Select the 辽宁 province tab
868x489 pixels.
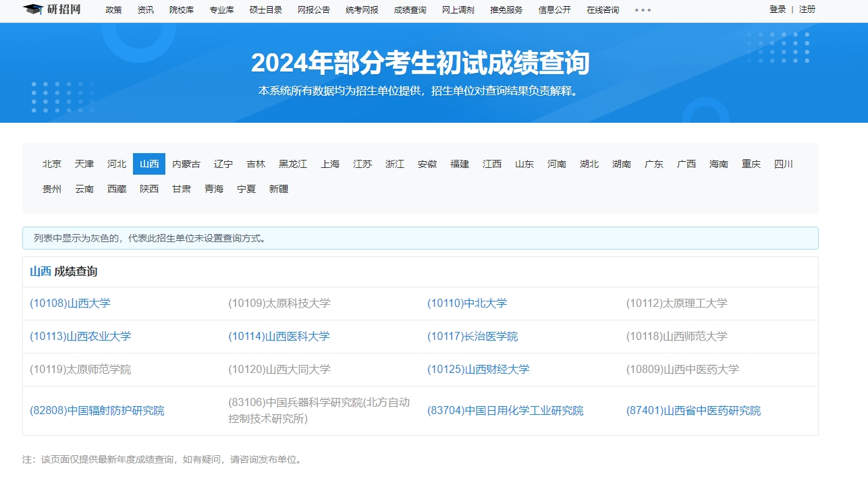click(x=223, y=164)
